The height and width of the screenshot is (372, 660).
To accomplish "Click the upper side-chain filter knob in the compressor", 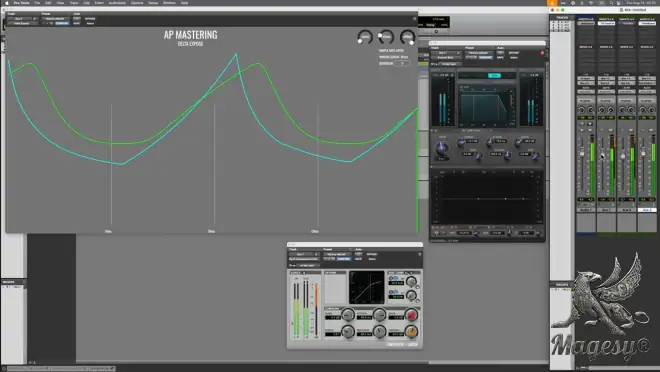I will pos(411,282).
